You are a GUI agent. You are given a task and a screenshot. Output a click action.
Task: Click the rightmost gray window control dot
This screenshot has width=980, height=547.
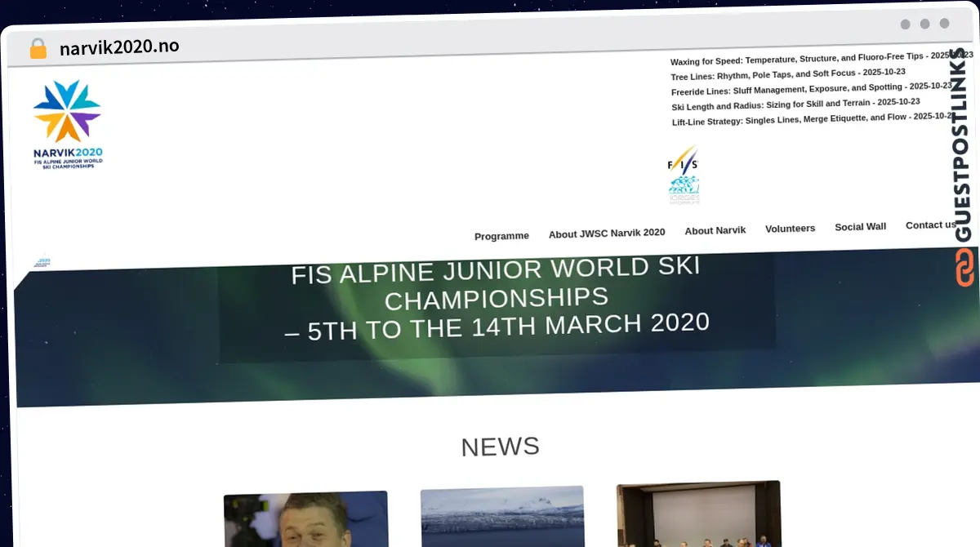click(945, 24)
